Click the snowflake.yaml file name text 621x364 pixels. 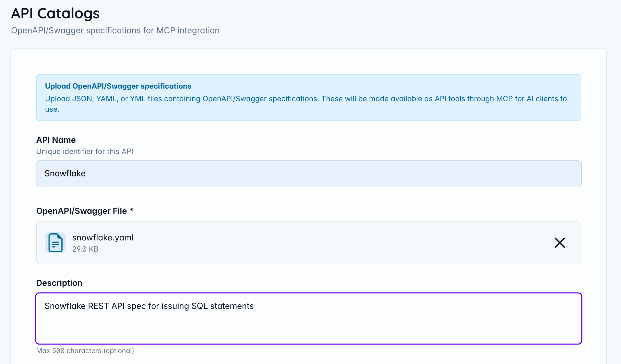coord(103,238)
